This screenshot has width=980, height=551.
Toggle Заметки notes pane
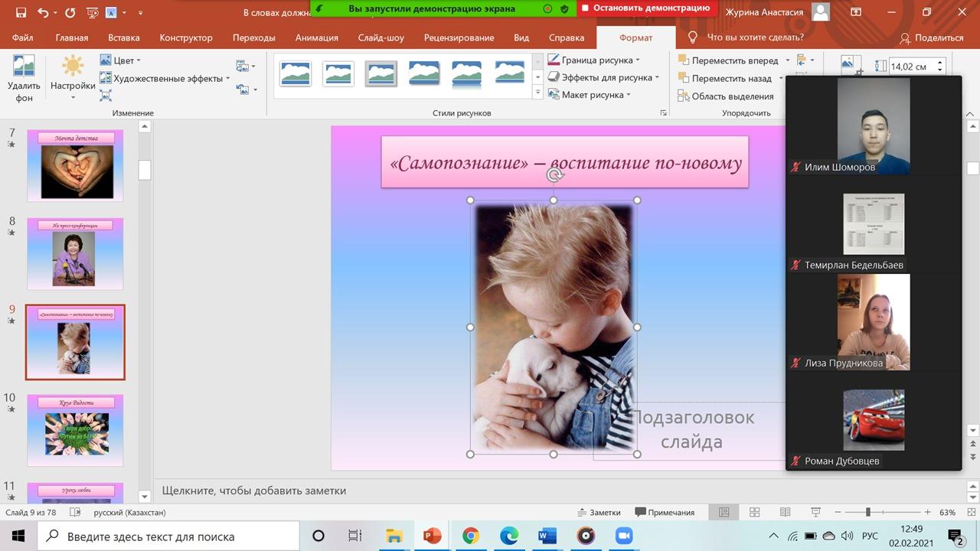[x=599, y=512]
